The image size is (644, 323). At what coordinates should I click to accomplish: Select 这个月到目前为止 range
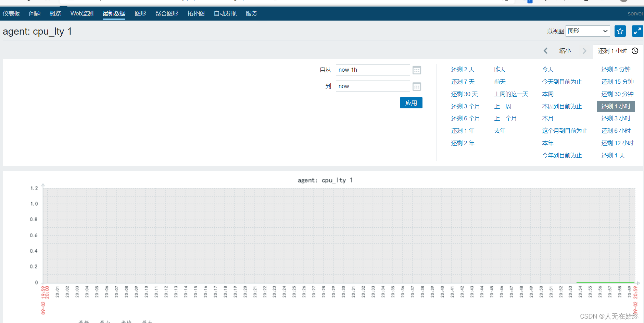(x=565, y=131)
